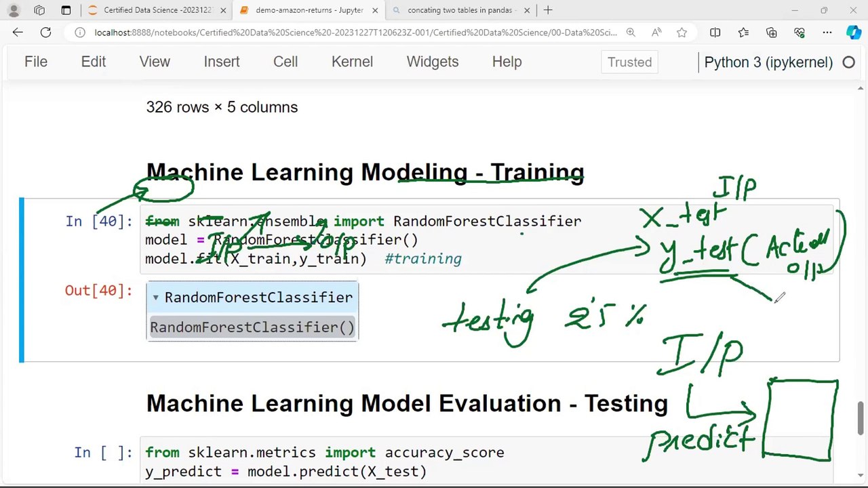Click the scrollbar up arrow
The width and height of the screenshot is (868, 488).
(861, 89)
